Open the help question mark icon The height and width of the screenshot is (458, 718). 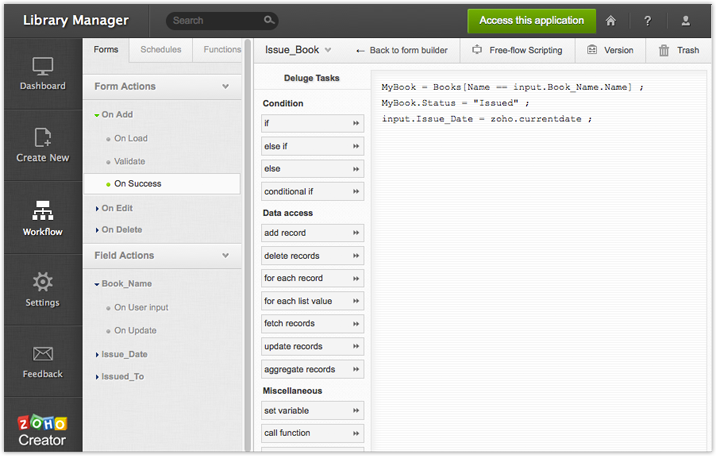pyautogui.click(x=648, y=20)
